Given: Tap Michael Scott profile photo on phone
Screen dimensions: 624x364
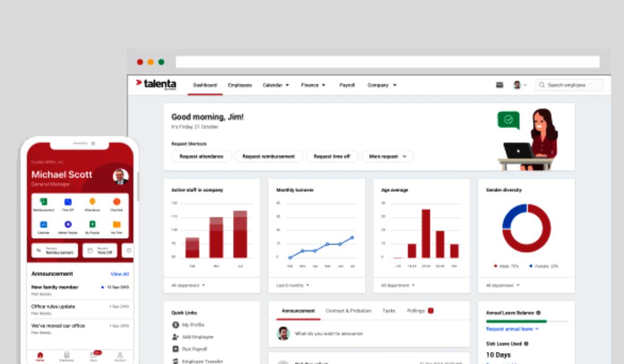Looking at the screenshot, I should (x=121, y=176).
